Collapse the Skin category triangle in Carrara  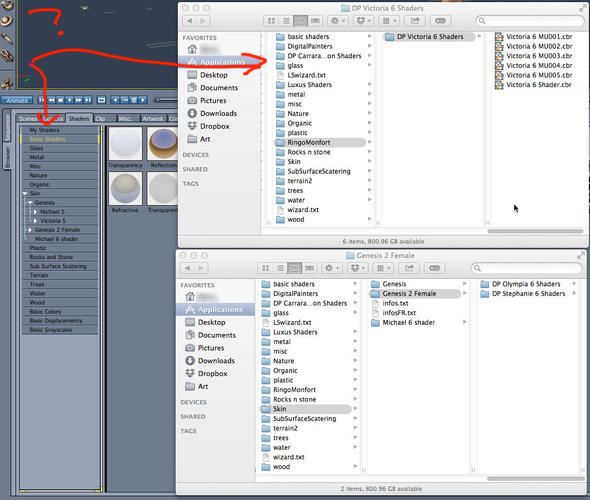(25, 193)
